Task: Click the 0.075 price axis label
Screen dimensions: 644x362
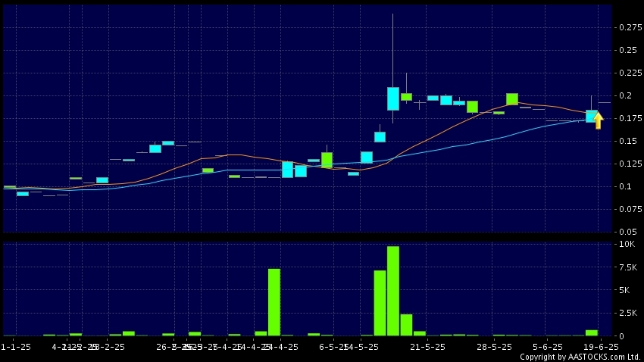Action: click(x=630, y=209)
